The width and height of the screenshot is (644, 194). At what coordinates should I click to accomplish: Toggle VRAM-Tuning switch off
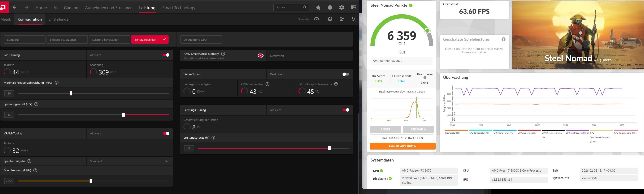point(166,134)
